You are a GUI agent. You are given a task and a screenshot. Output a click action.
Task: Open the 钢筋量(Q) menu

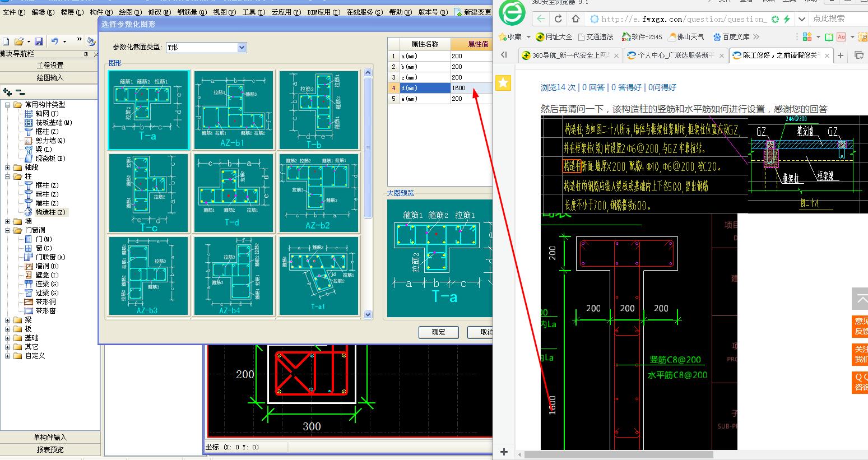click(x=192, y=12)
